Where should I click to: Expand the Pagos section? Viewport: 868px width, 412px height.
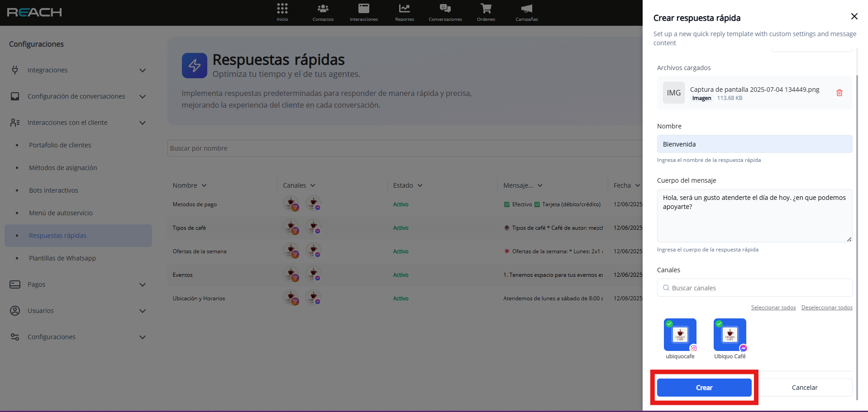point(143,284)
